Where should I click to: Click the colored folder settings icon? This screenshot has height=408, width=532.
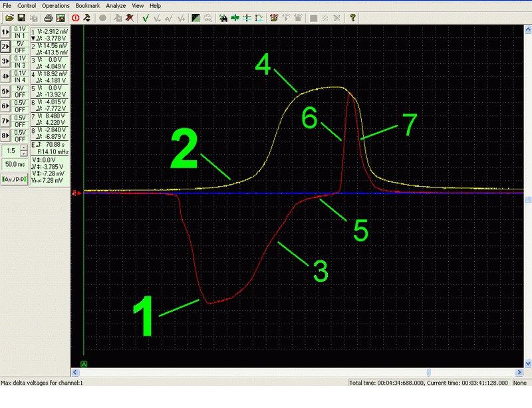pyautogui.click(x=274, y=18)
